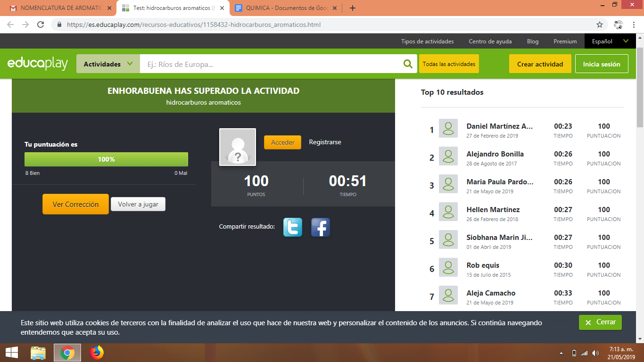Open Chrome three-dot menu

coord(634,25)
